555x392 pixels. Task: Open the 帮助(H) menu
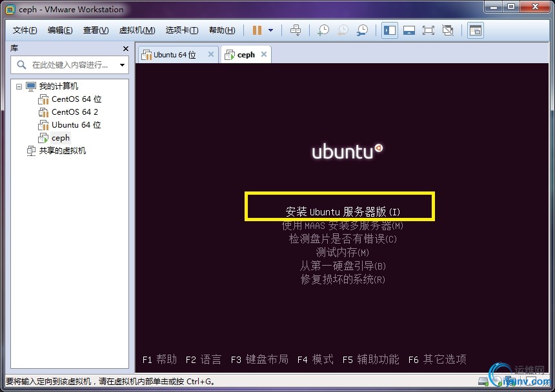coord(222,30)
